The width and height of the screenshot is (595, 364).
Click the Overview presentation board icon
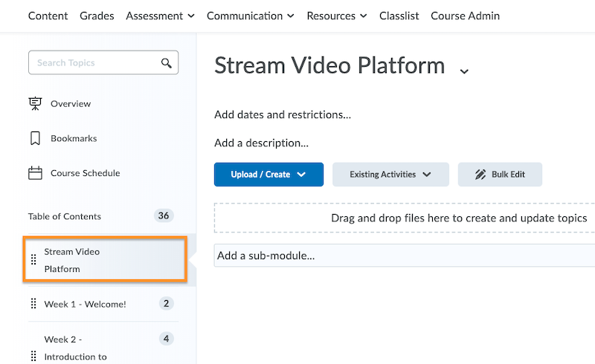[x=35, y=104]
